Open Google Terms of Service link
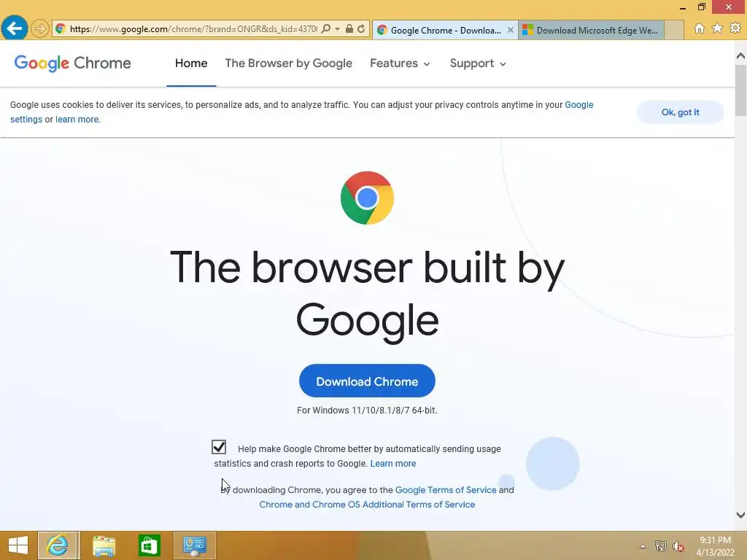747x560 pixels. pyautogui.click(x=446, y=490)
